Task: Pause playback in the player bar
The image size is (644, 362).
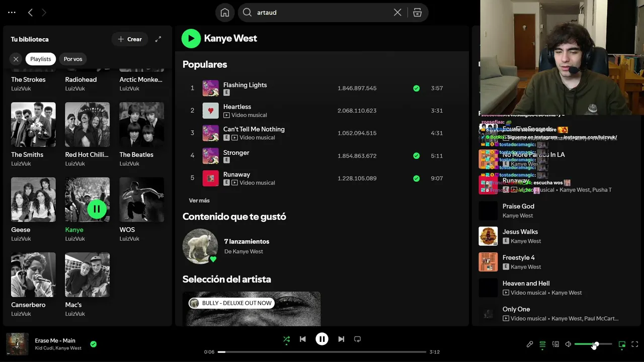Action: coord(322,339)
